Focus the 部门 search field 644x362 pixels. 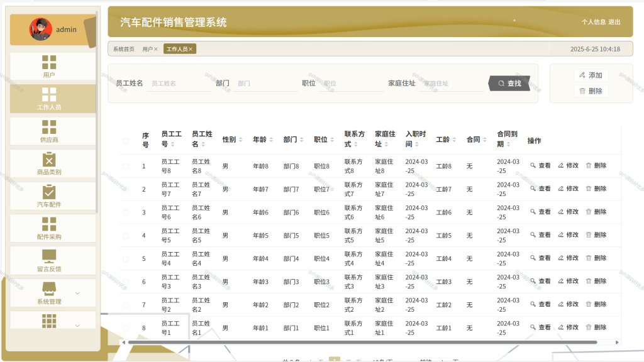pos(266,84)
